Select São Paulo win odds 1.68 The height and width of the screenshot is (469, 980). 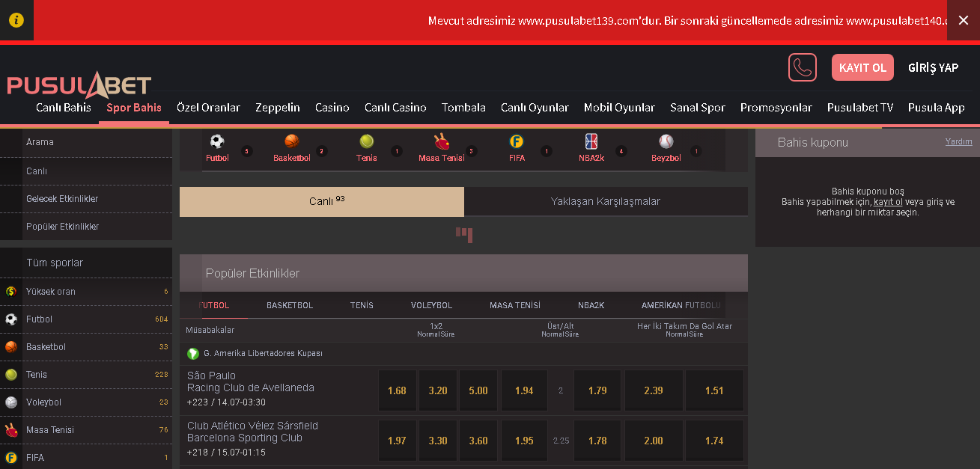tap(397, 390)
